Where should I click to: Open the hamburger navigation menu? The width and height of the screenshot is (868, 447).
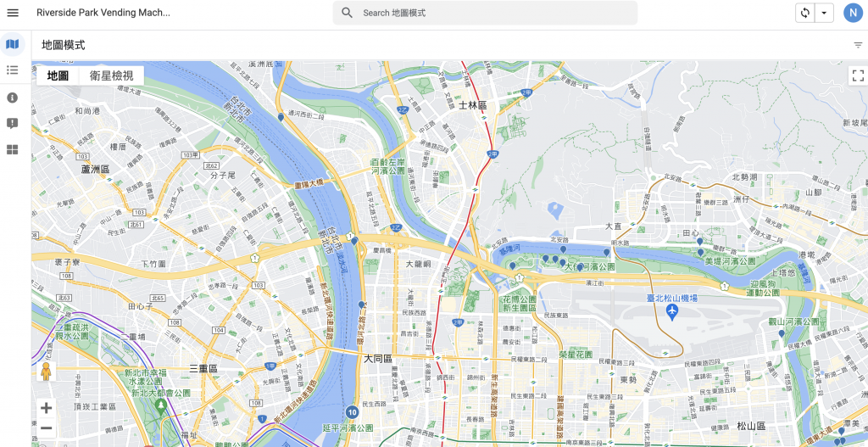click(x=13, y=13)
